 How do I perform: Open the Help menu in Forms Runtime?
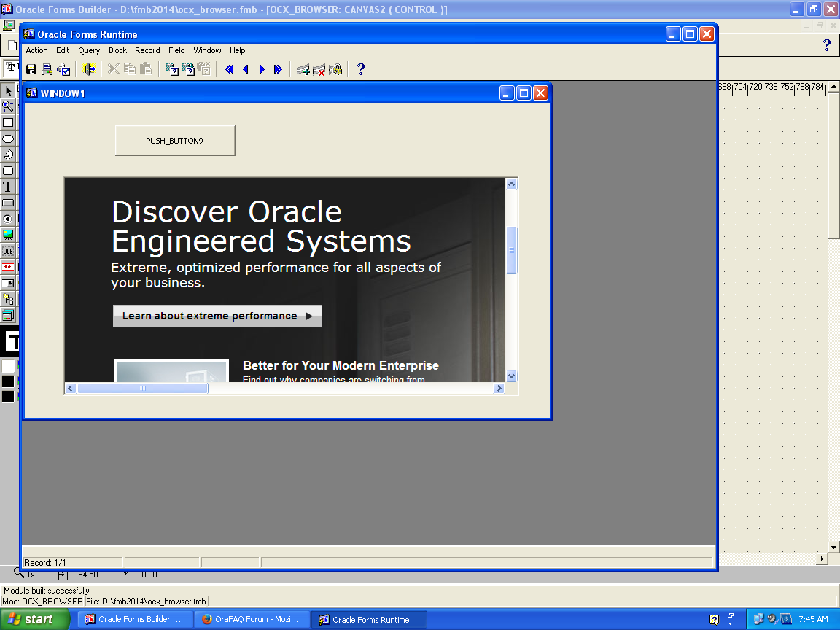tap(237, 50)
